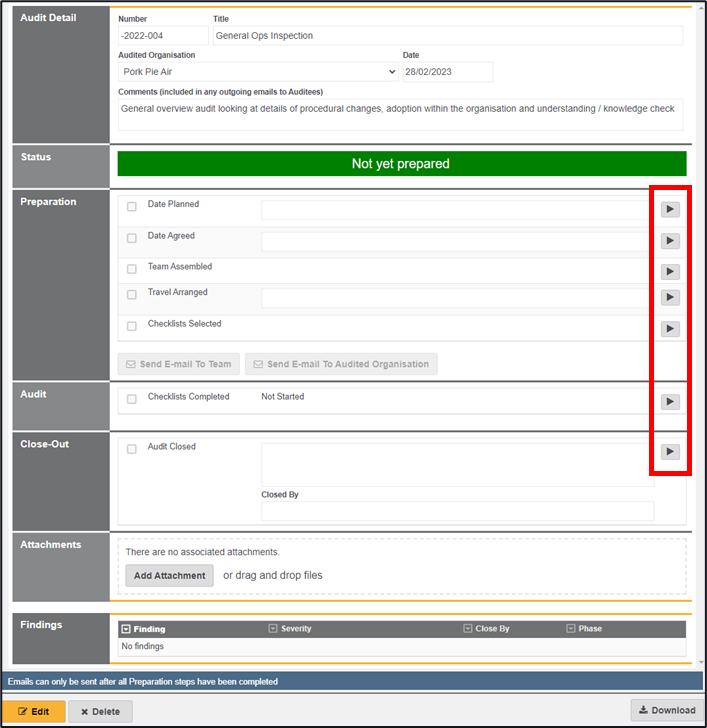Image resolution: width=707 pixels, height=728 pixels.
Task: Open the Finding column filter menu
Action: click(x=126, y=629)
